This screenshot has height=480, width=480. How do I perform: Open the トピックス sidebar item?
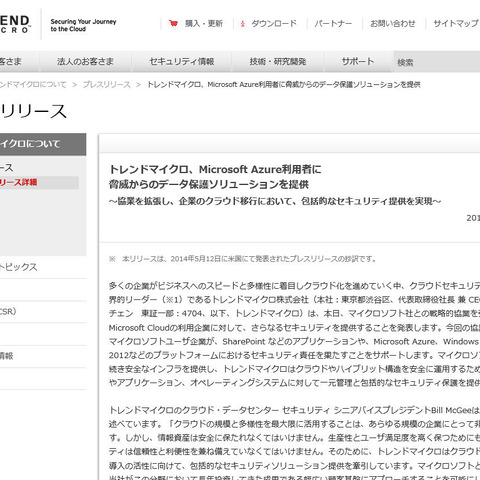tap(19, 267)
